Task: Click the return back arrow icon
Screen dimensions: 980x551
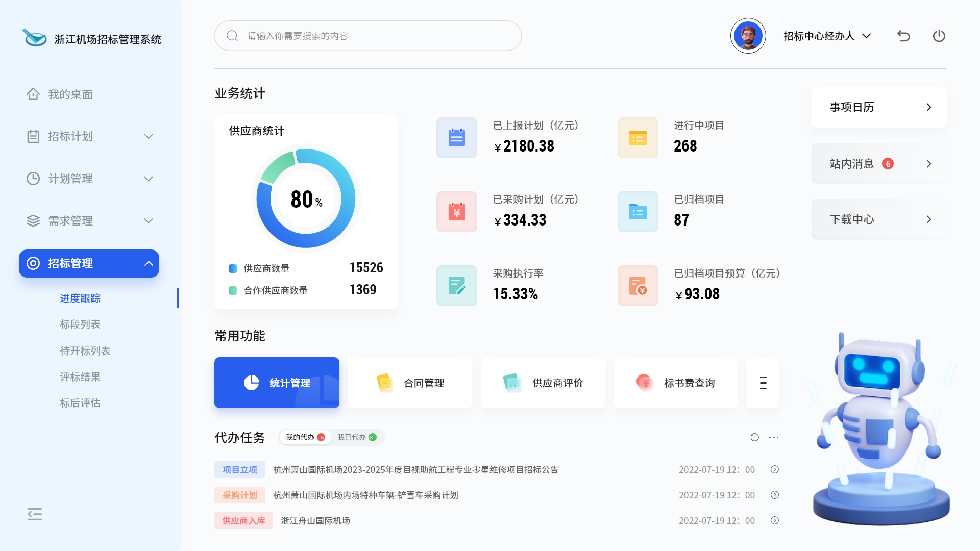Action: (903, 36)
